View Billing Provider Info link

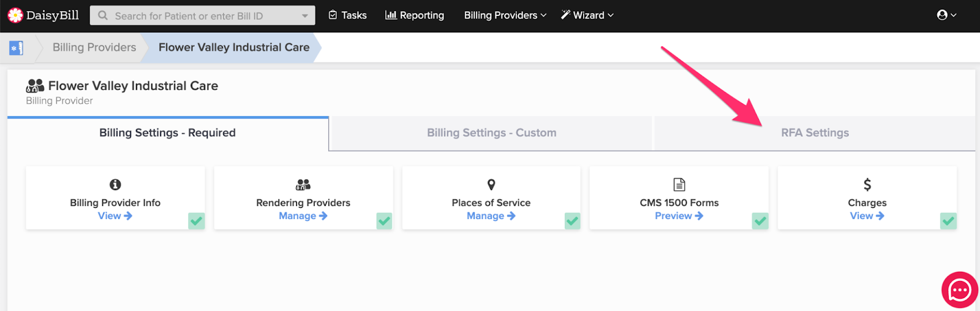(115, 216)
